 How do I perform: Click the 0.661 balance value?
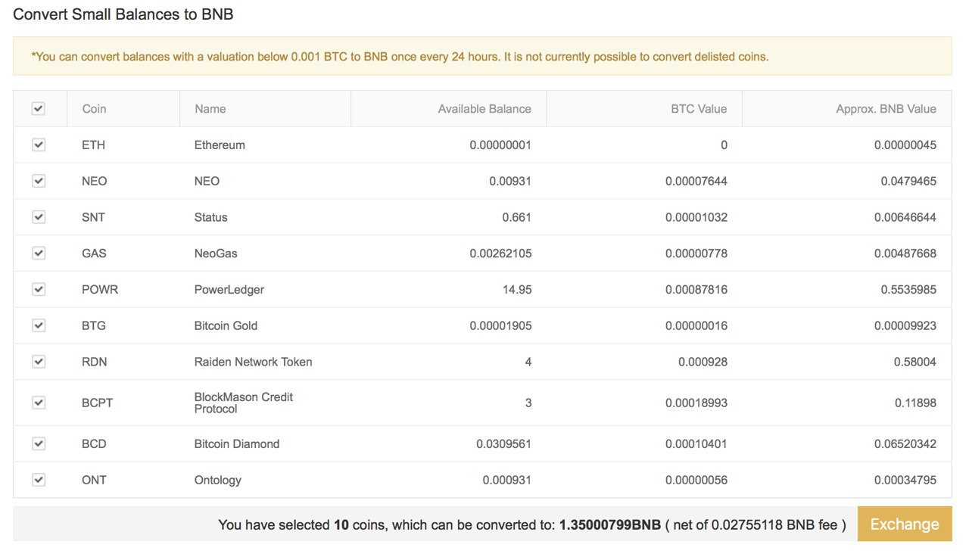517,217
